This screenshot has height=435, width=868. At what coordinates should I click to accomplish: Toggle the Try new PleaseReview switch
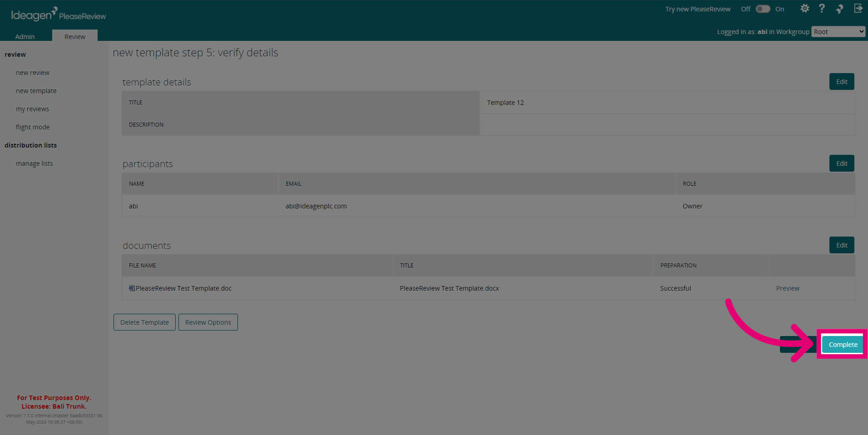point(763,9)
